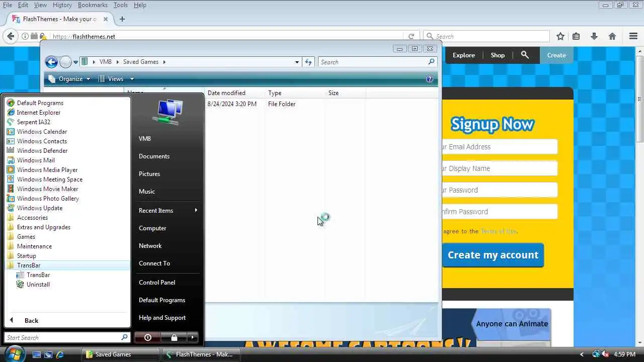The image size is (644, 362).
Task: Open Windows Update
Action: 40,208
